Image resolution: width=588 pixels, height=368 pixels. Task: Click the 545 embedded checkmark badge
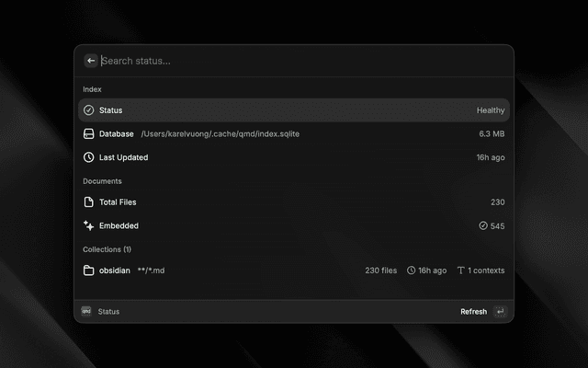click(x=492, y=225)
